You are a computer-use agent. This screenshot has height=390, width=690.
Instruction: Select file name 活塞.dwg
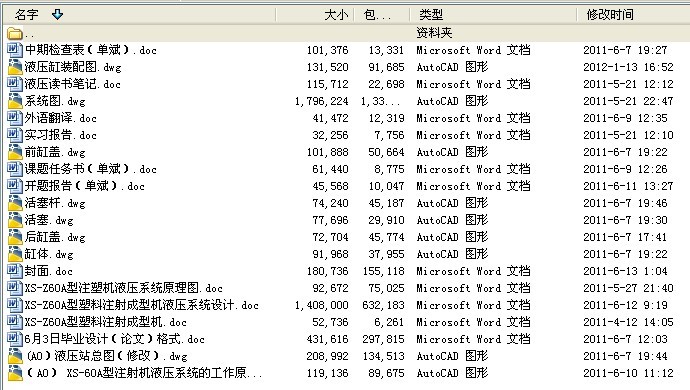pyautogui.click(x=49, y=220)
